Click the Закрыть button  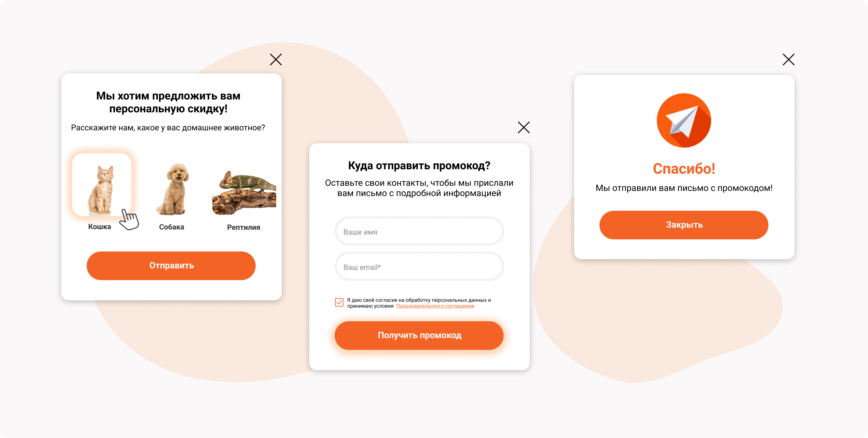pyautogui.click(x=684, y=225)
